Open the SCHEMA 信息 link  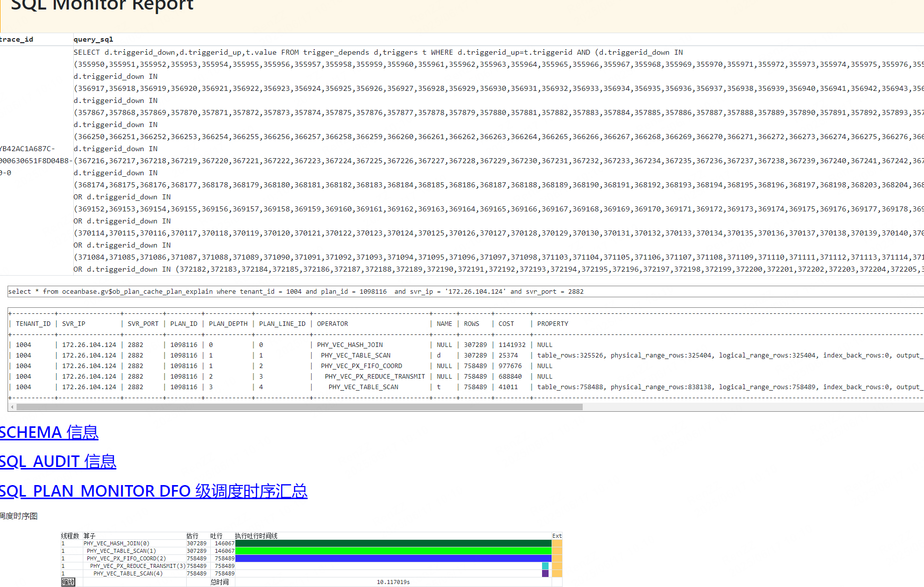click(49, 432)
